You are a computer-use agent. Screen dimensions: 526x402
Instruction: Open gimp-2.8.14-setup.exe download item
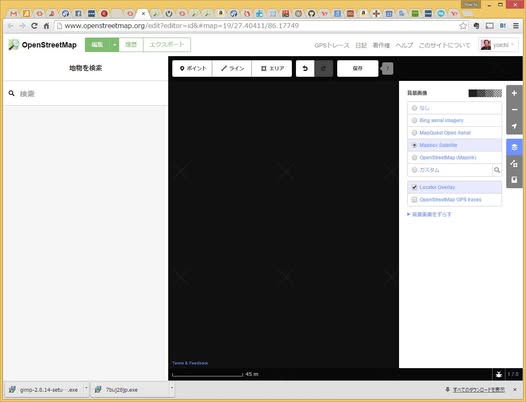(x=44, y=390)
